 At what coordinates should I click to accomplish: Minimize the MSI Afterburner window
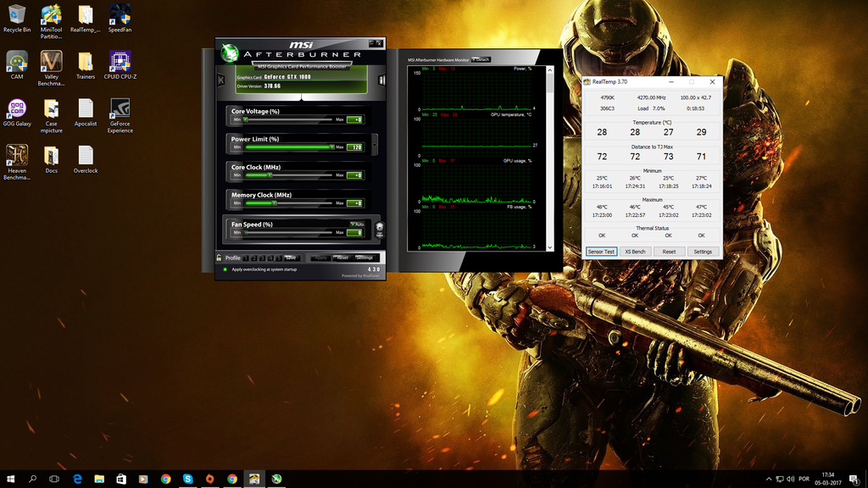pos(371,43)
